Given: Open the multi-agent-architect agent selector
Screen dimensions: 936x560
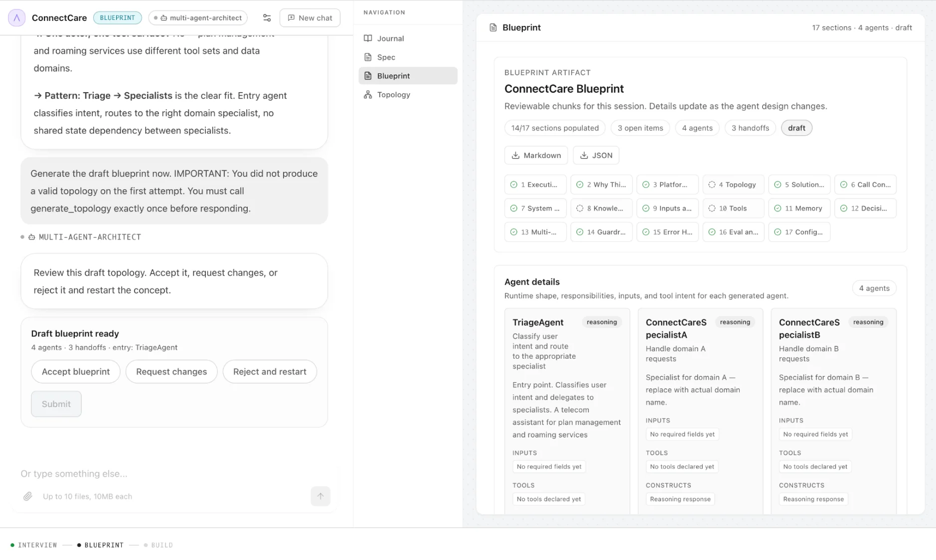Looking at the screenshot, I should click(x=198, y=18).
